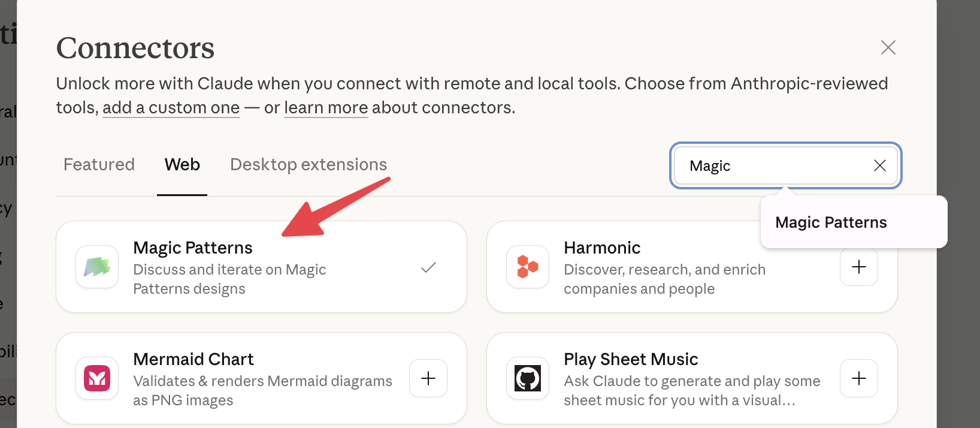The image size is (980, 428).
Task: Select the Web tab
Action: pos(182,164)
